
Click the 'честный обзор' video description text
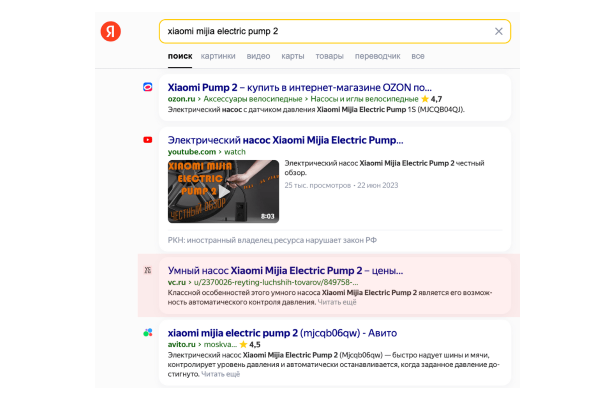[x=385, y=168]
